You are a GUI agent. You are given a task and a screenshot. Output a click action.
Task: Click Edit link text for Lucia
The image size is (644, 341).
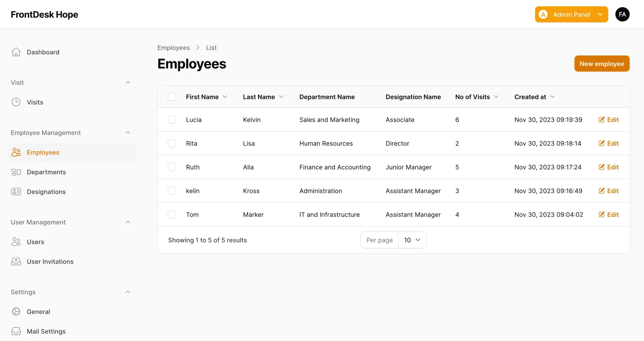click(x=613, y=119)
